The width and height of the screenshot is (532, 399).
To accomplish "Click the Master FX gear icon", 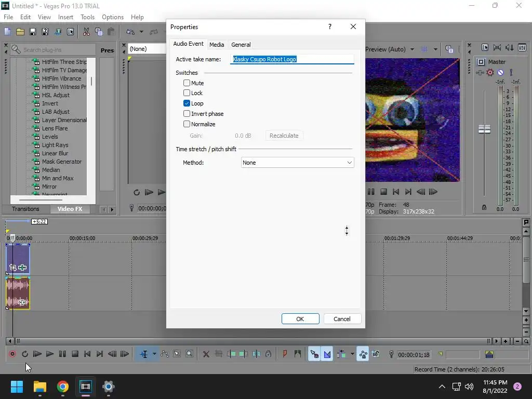I will tap(490, 72).
